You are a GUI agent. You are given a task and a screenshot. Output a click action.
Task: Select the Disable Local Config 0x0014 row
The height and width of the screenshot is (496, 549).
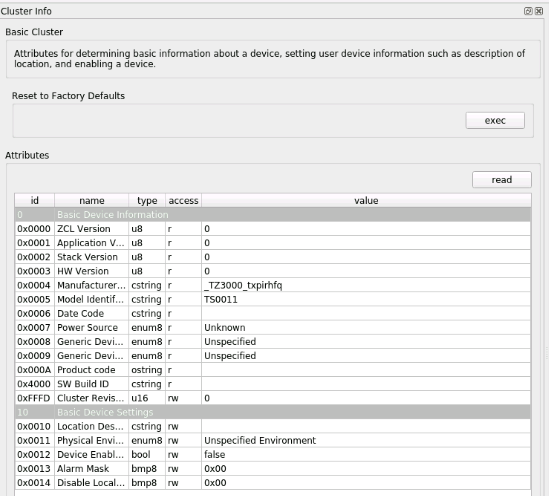coord(273,483)
